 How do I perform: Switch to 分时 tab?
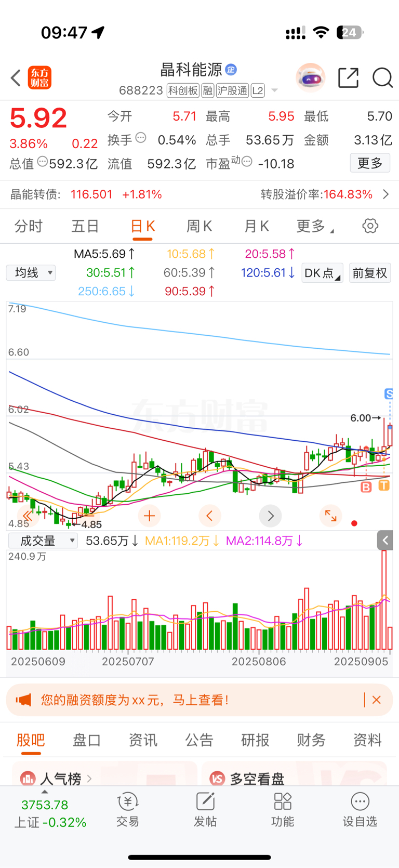(x=29, y=226)
